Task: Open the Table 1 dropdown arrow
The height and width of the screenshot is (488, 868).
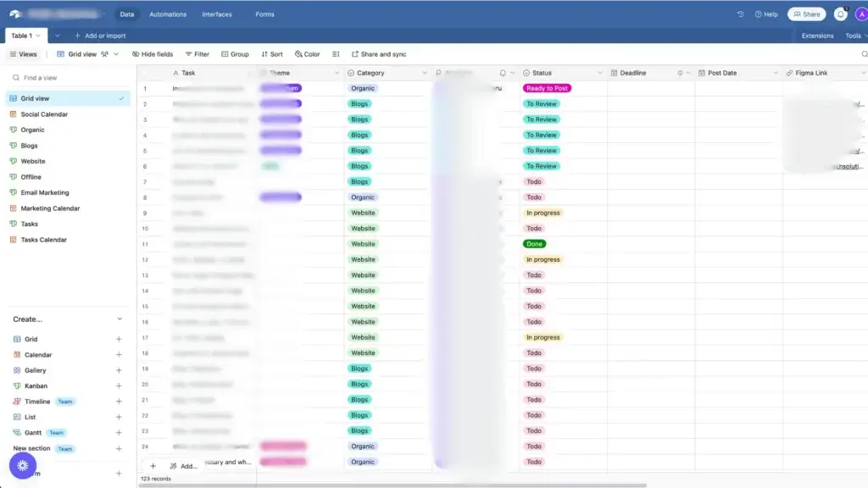Action: pyautogui.click(x=38, y=36)
